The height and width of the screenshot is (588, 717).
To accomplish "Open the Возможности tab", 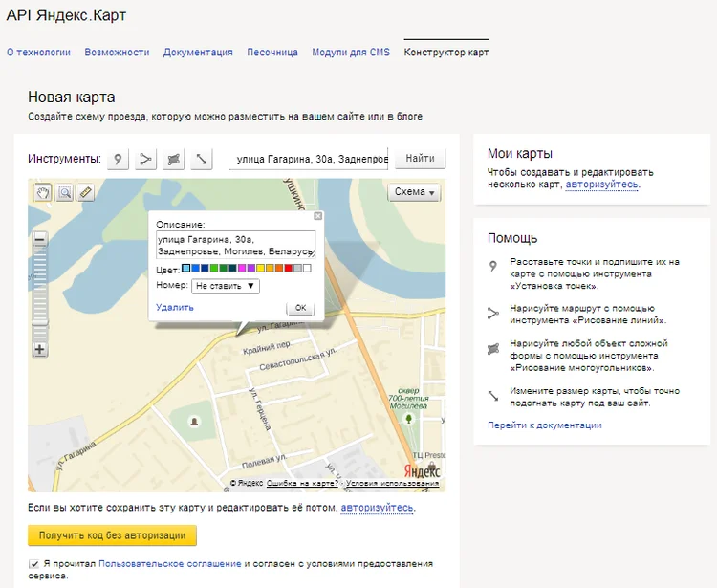I will (117, 53).
